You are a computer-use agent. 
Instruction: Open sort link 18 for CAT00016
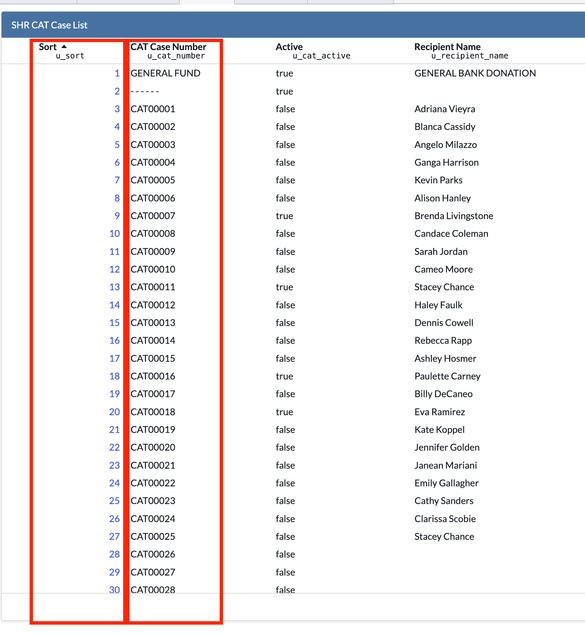[x=115, y=376]
